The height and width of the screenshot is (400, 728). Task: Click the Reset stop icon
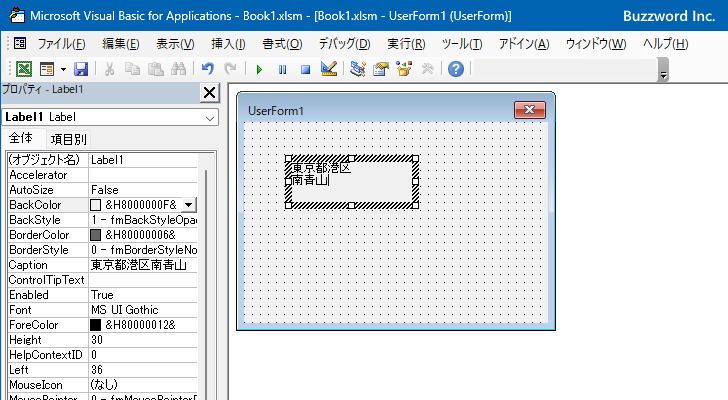point(305,70)
